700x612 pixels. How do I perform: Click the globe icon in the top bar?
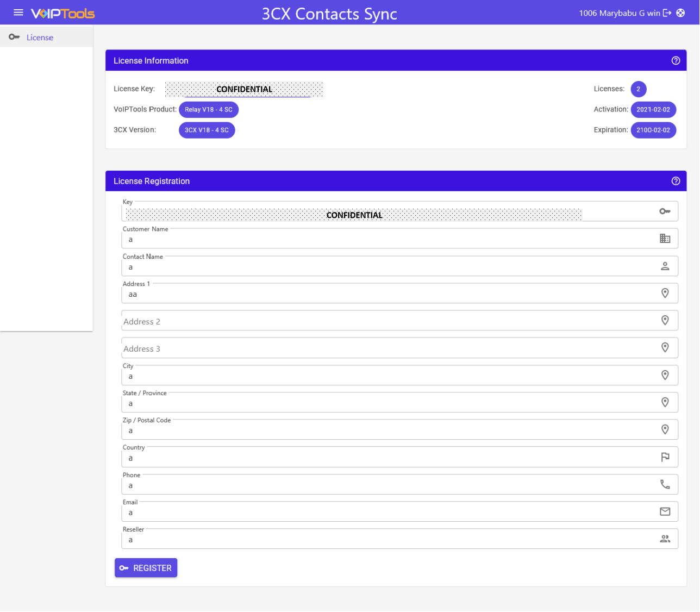pos(680,13)
